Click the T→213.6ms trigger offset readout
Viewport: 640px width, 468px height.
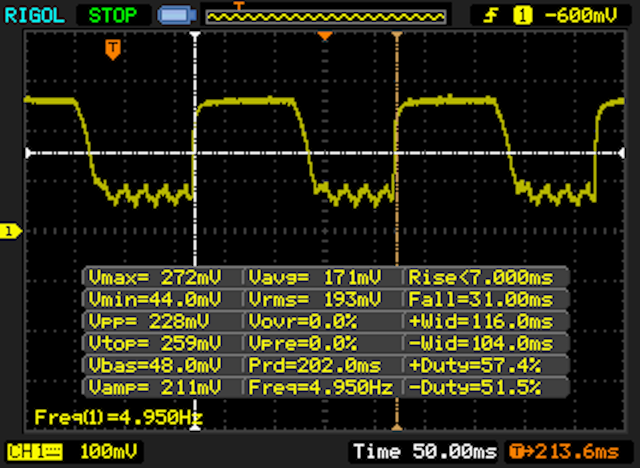click(x=564, y=452)
